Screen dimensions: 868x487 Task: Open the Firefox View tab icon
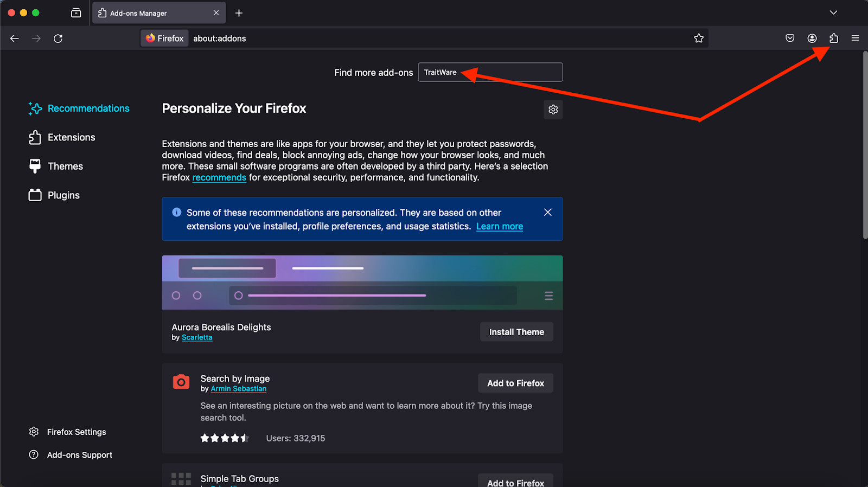click(76, 13)
